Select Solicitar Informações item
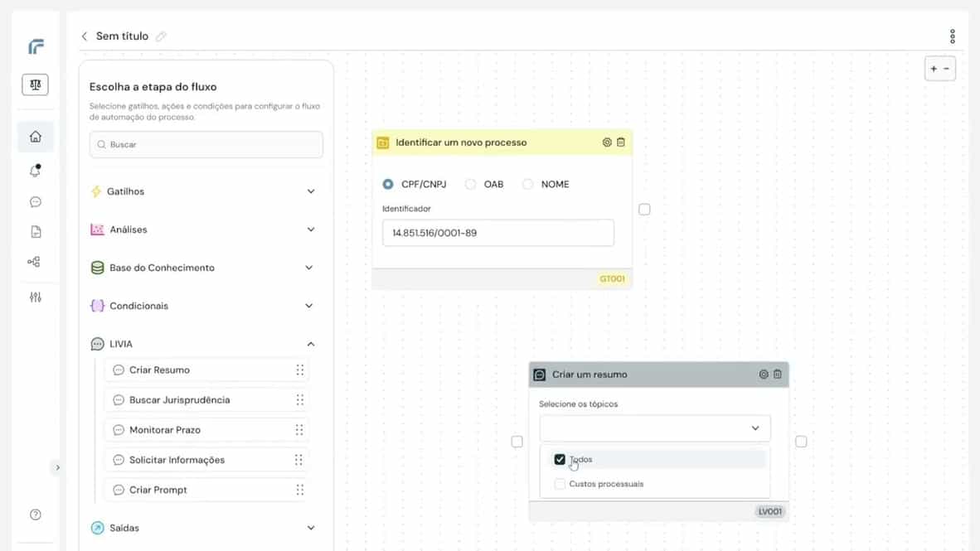This screenshot has height=551, width=980. click(x=206, y=460)
